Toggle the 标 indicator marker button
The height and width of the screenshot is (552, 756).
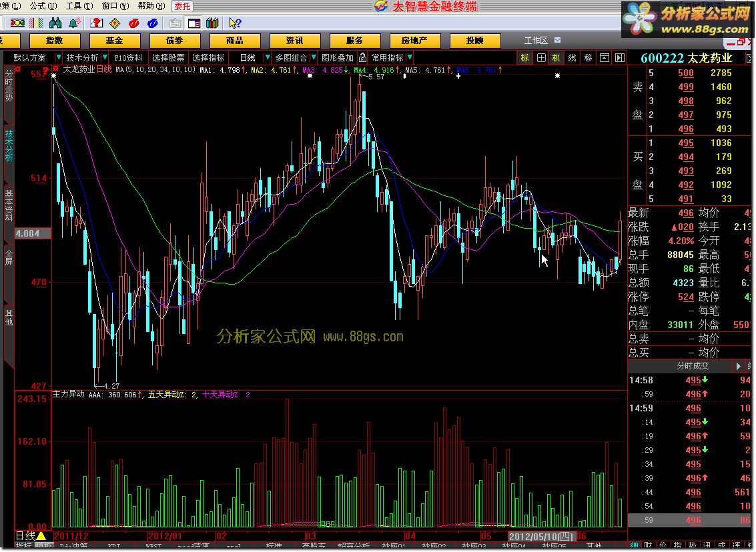coord(524,58)
